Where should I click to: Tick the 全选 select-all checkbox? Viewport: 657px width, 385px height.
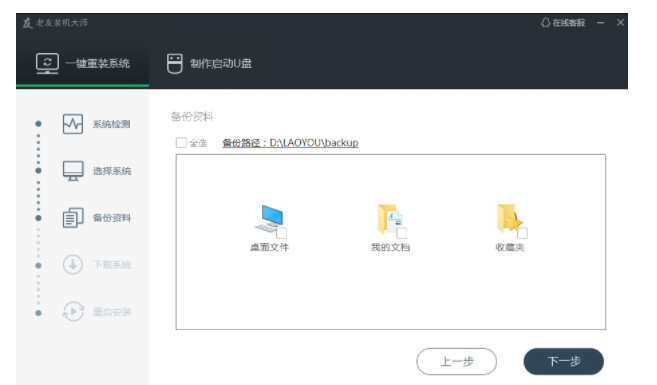click(181, 143)
